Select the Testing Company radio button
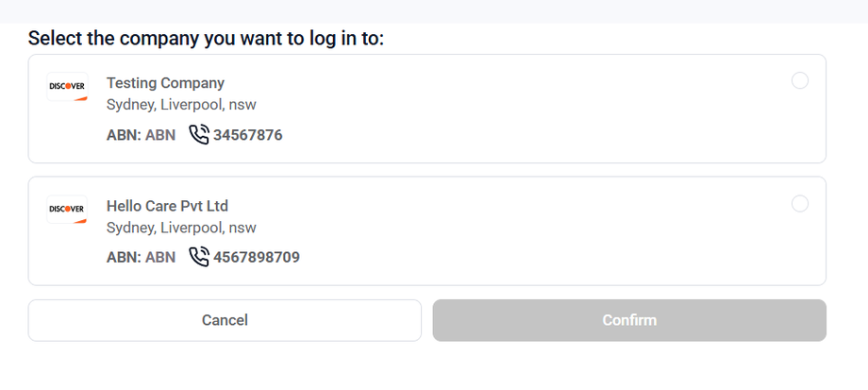The image size is (868, 390). point(800,81)
